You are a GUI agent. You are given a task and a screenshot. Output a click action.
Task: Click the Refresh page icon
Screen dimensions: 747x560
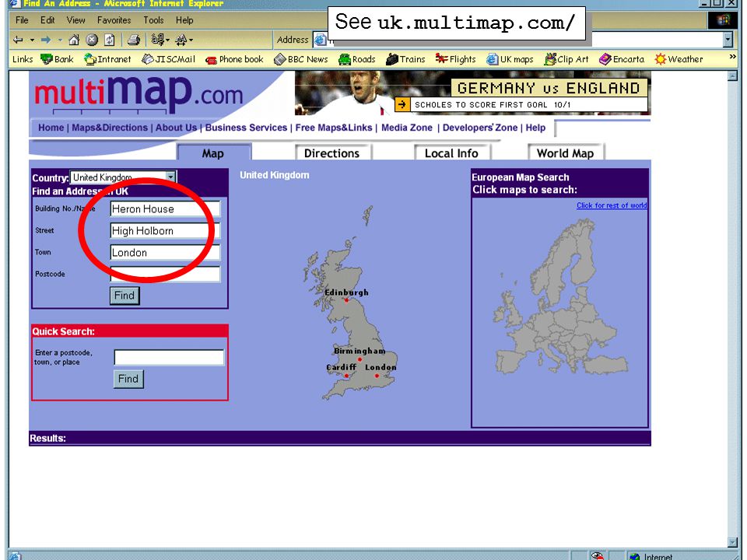pos(110,40)
